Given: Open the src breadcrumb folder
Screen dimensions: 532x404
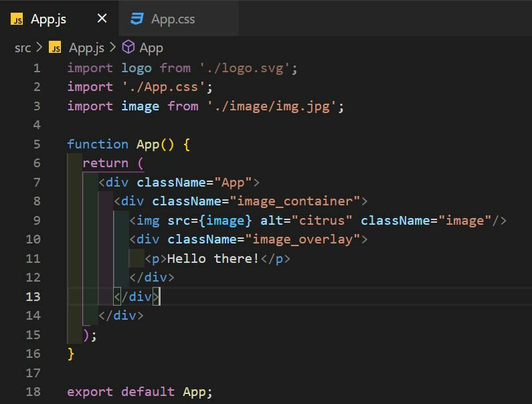Looking at the screenshot, I should pyautogui.click(x=23, y=48).
